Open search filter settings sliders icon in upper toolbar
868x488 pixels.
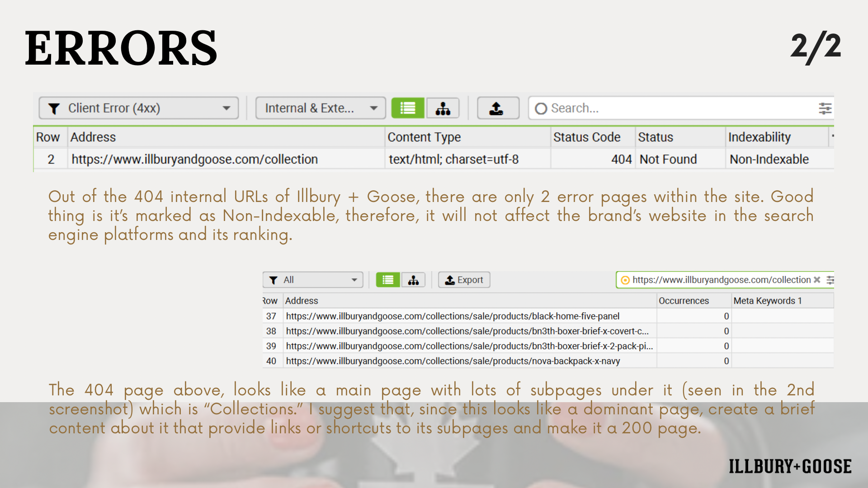click(x=825, y=108)
